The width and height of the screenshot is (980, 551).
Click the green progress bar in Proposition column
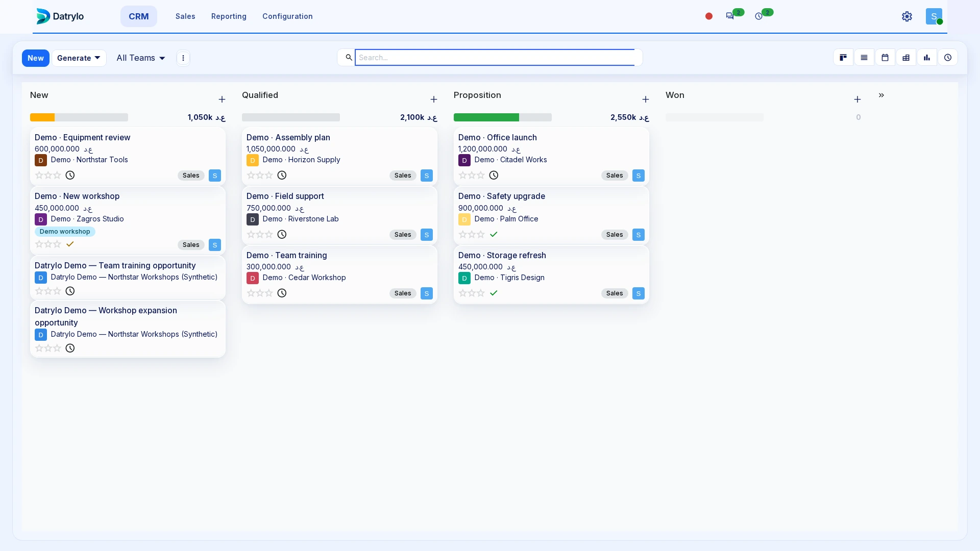(486, 117)
